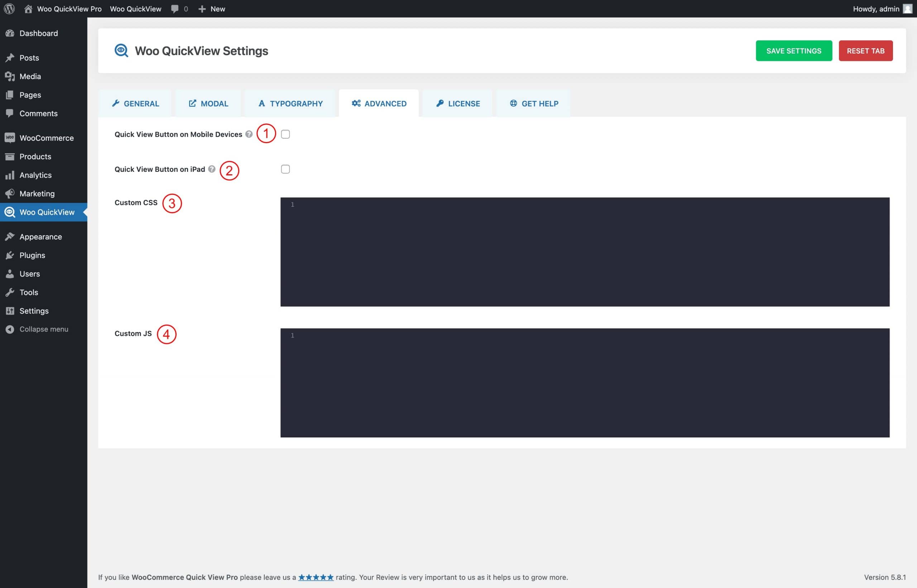Enable Quick View Button on iPad
This screenshot has height=588, width=917.
click(285, 169)
